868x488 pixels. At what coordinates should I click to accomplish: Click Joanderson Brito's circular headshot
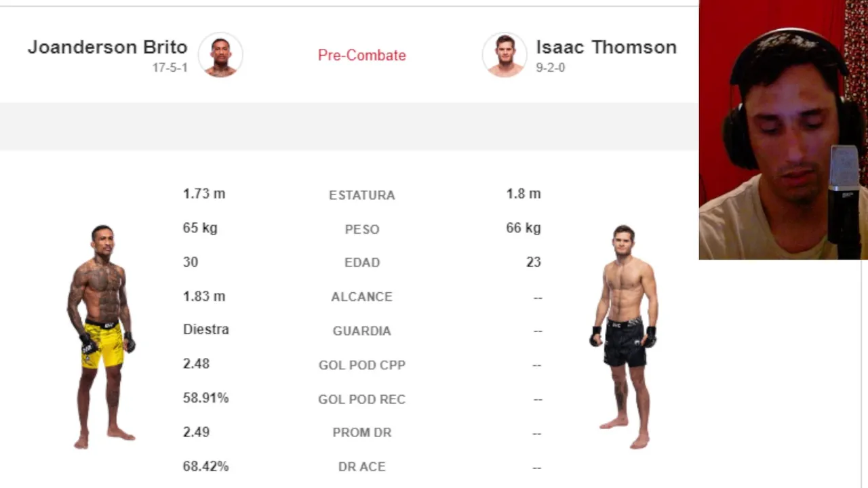tap(220, 55)
